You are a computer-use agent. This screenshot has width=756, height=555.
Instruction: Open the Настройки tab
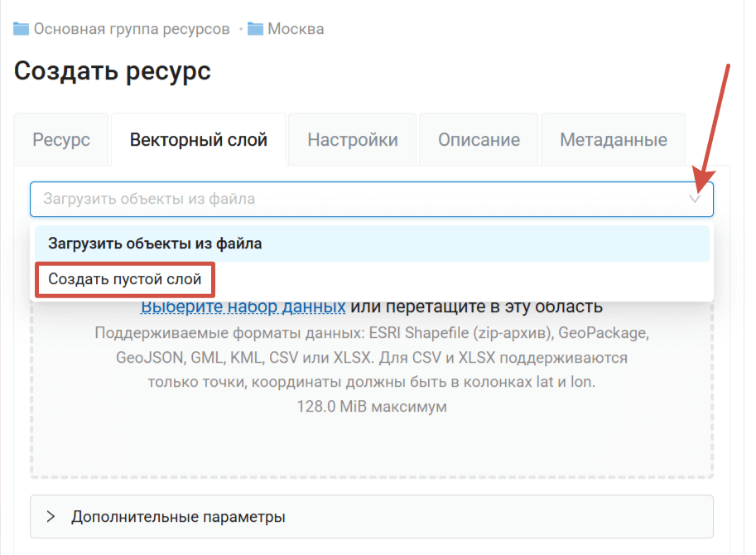[353, 139]
